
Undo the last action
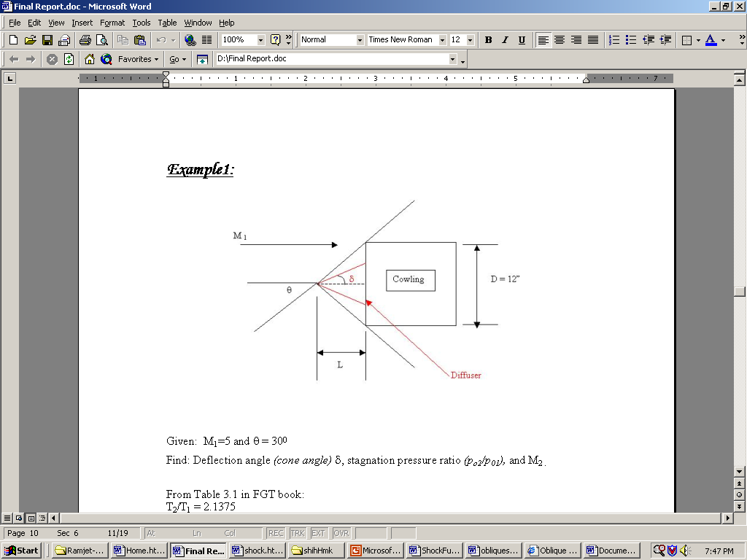tap(161, 40)
